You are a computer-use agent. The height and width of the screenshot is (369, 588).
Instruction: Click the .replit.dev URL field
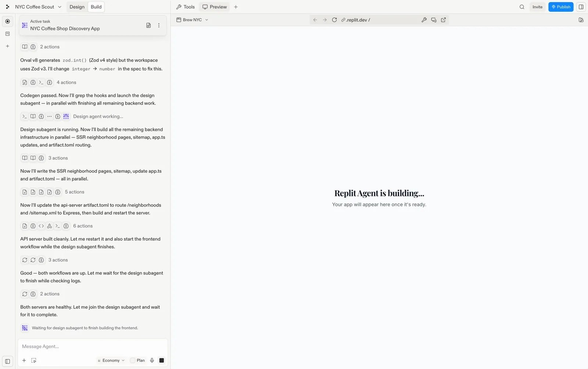click(379, 20)
